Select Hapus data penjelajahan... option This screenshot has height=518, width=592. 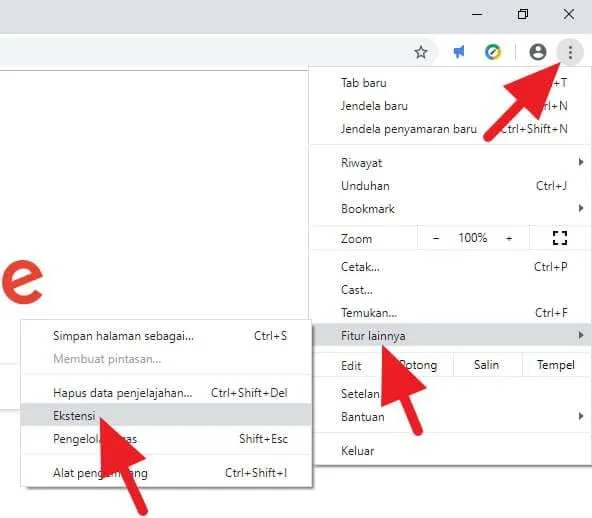click(x=166, y=393)
